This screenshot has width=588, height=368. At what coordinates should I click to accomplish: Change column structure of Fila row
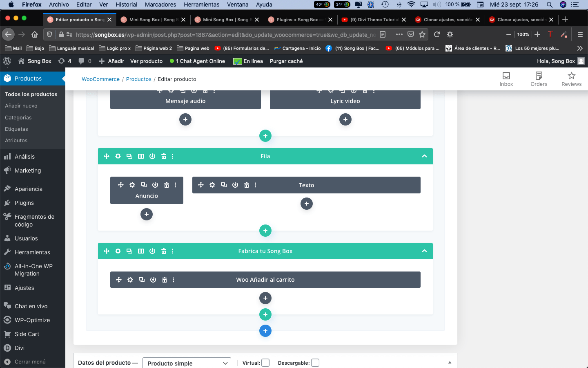coord(141,156)
